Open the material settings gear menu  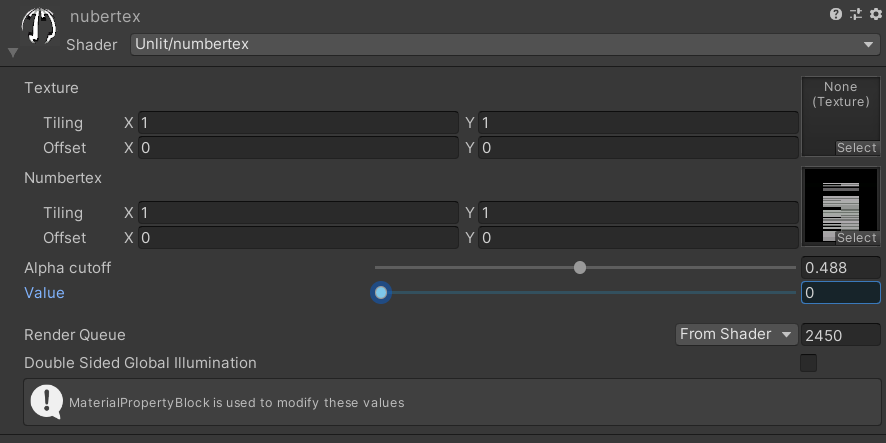[x=875, y=14]
